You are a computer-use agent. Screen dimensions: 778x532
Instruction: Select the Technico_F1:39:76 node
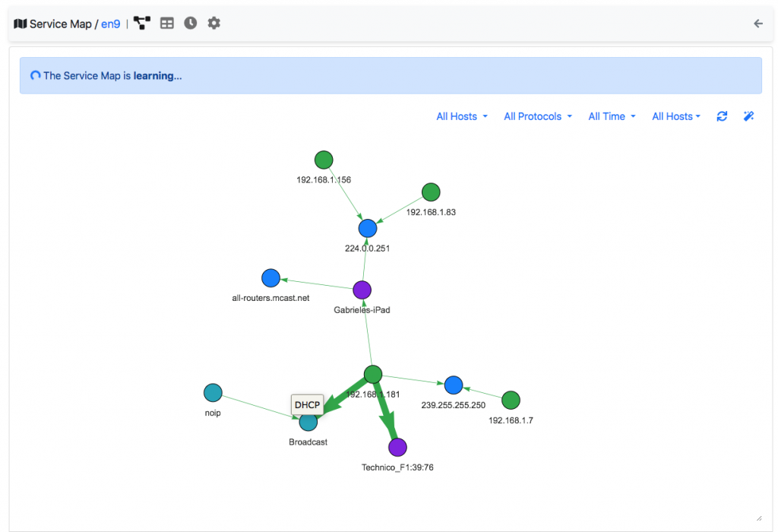(x=397, y=447)
